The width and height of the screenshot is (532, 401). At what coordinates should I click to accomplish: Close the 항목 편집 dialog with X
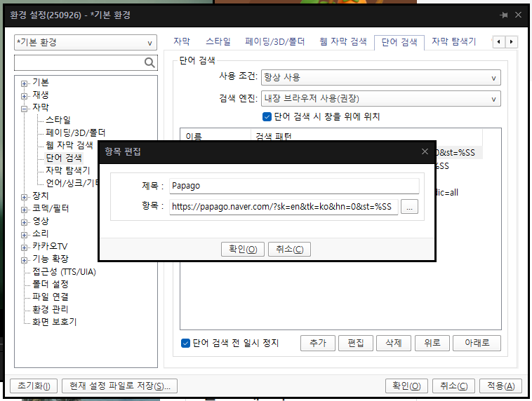(425, 151)
